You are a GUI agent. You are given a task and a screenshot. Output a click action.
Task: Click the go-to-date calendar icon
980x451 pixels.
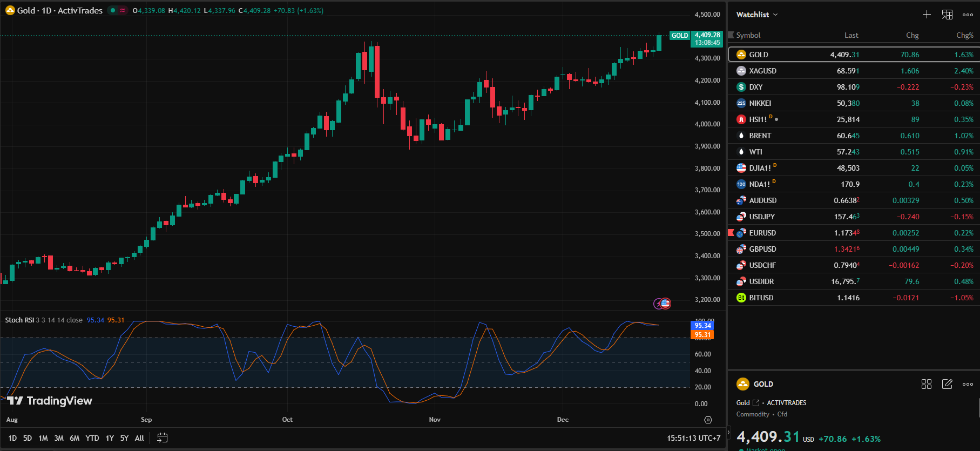coord(162,438)
